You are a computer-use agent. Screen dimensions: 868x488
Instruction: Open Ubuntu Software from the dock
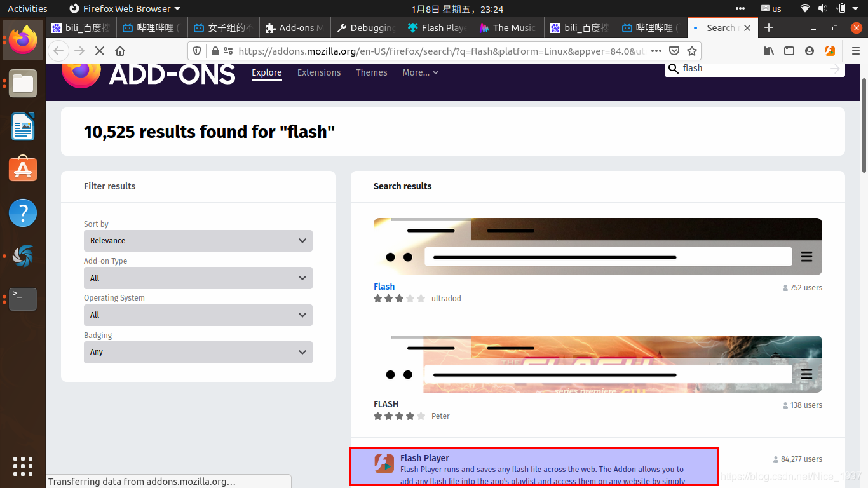[23, 170]
